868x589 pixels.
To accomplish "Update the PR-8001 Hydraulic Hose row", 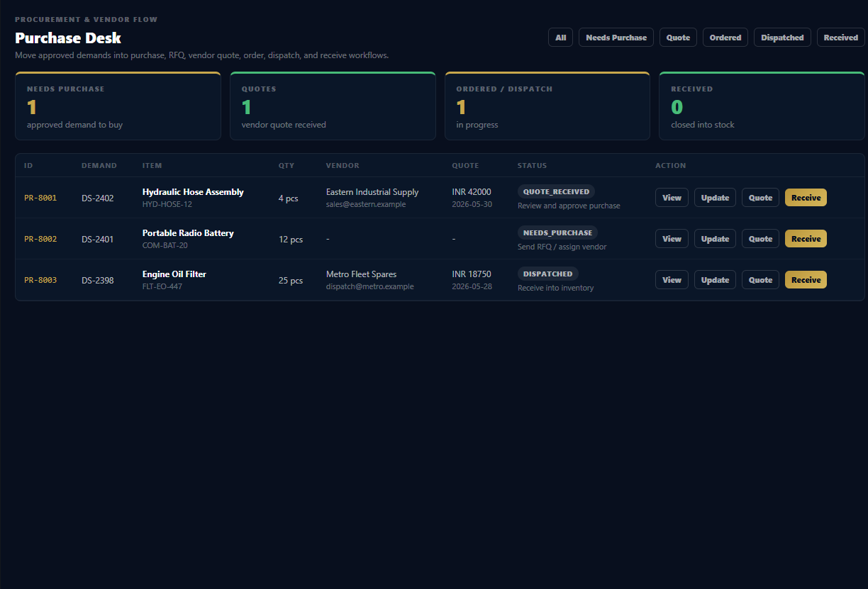I will [x=715, y=198].
